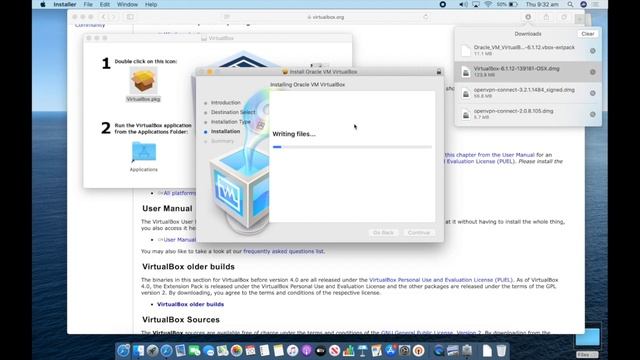Click the Safari reload page icon

pyautogui.click(x=426, y=17)
